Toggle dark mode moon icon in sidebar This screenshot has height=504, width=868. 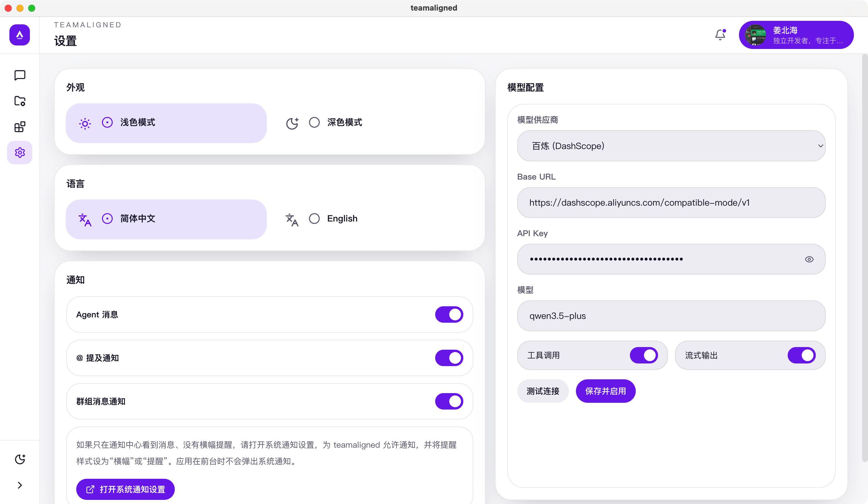[x=20, y=459]
